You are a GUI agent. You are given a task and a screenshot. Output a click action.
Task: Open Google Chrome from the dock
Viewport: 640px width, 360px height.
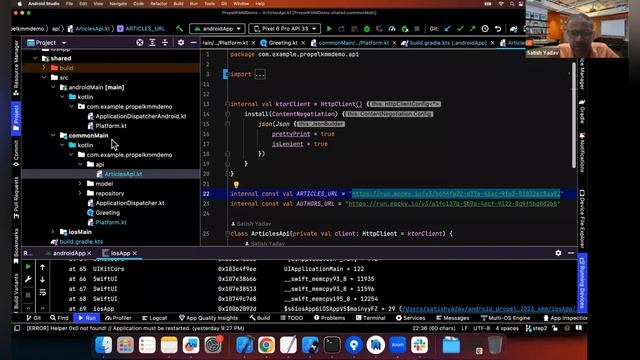266,345
